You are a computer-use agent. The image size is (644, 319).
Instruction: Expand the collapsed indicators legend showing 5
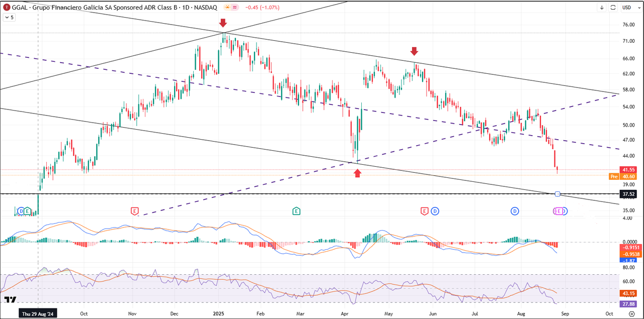(9, 17)
